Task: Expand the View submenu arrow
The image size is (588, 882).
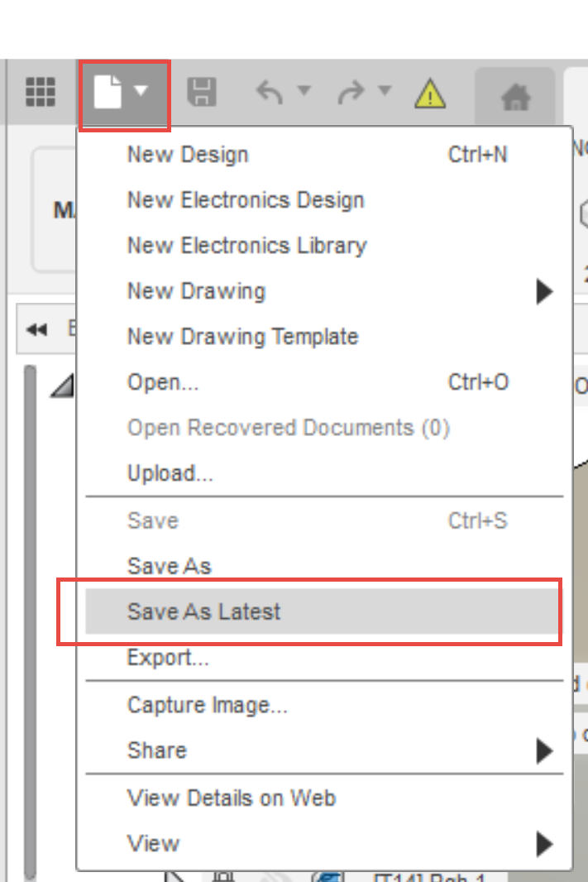Action: pyautogui.click(x=543, y=844)
